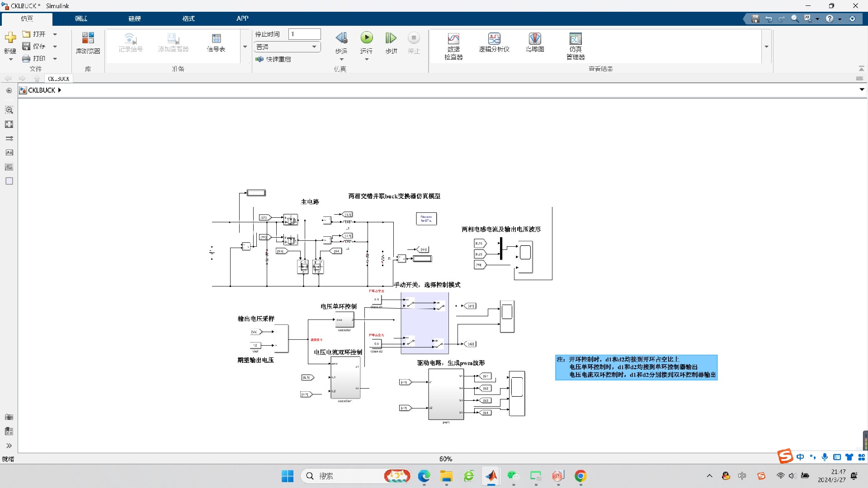Click the Step Back (步退) icon
This screenshot has width=868, height=488.
pos(341,38)
